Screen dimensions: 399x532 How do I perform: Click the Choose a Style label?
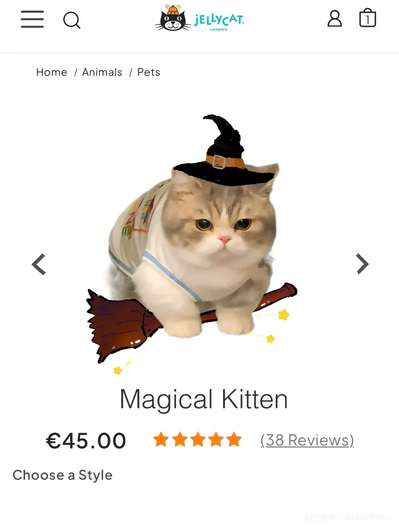point(62,475)
